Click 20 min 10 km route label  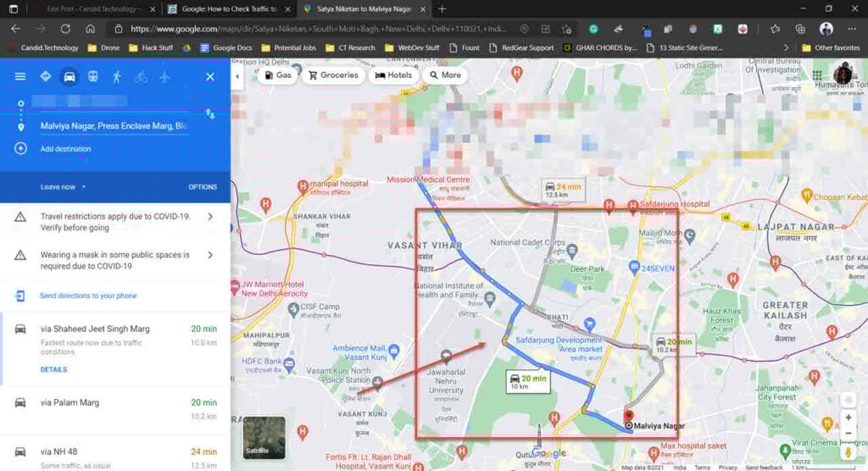528,381
